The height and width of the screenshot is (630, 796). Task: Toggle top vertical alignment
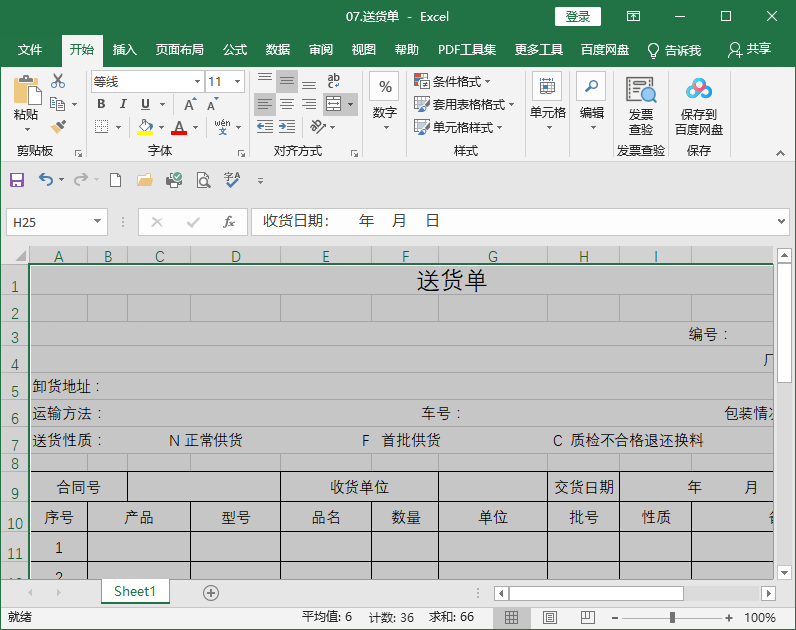click(264, 81)
